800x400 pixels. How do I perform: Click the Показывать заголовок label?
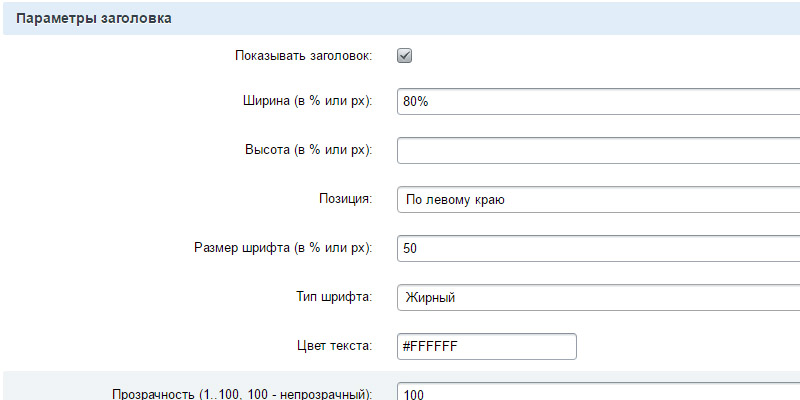[304, 56]
